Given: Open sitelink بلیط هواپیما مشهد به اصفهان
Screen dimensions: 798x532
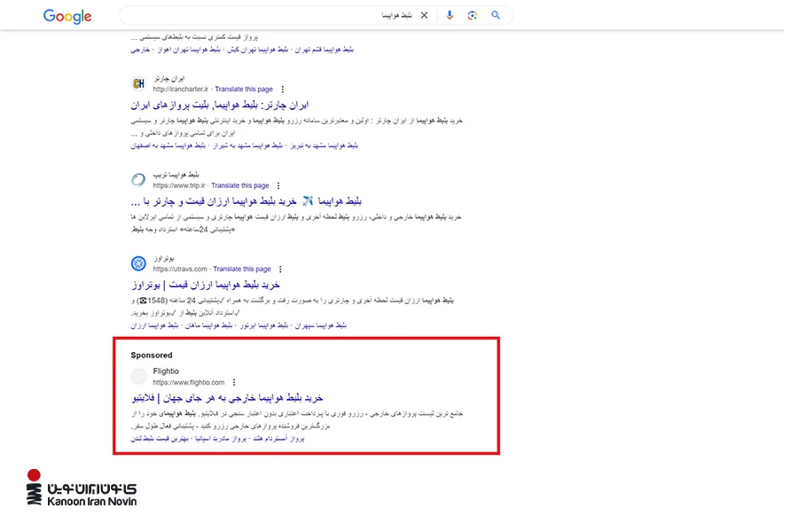Looking at the screenshot, I should tap(168, 145).
